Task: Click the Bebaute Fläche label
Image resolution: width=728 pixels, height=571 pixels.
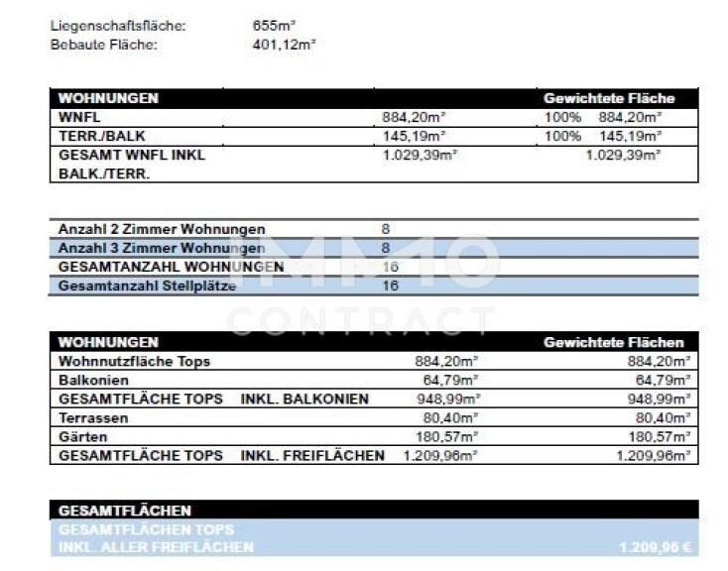Action: (103, 44)
